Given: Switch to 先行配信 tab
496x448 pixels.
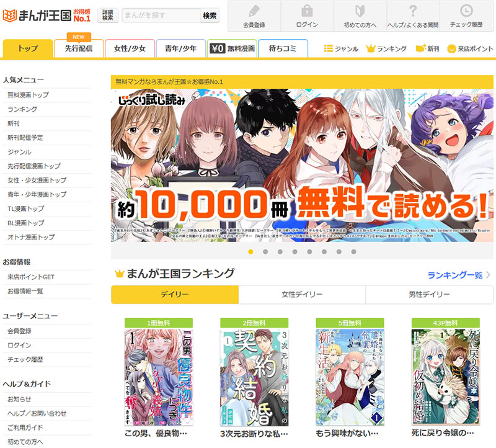Looking at the screenshot, I should click(x=79, y=48).
